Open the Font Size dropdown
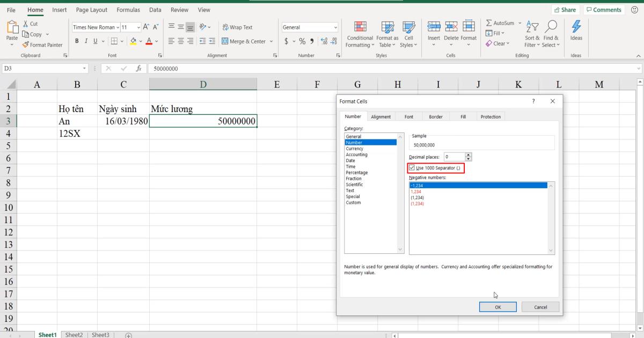The image size is (644, 338). [138, 27]
